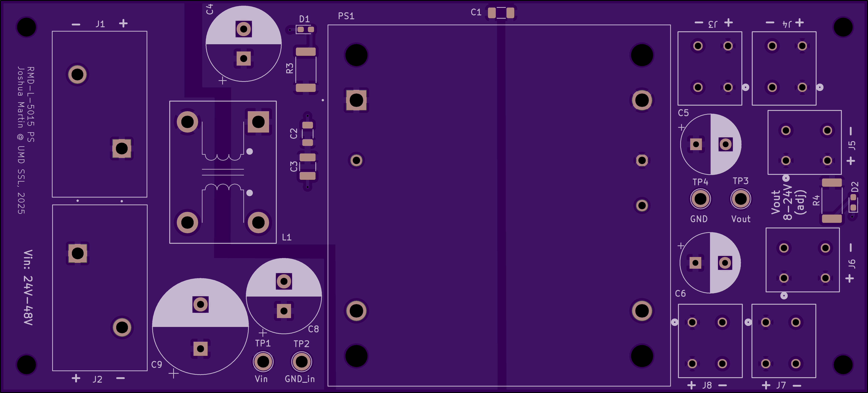Click the C2 capacitor footprint
Screen dimensions: 868x393
(307, 134)
